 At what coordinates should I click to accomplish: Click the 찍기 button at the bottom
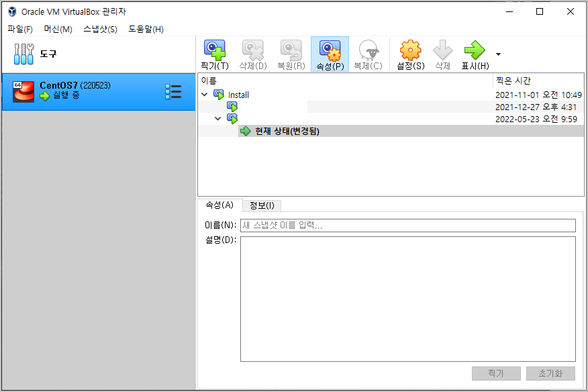pyautogui.click(x=496, y=373)
